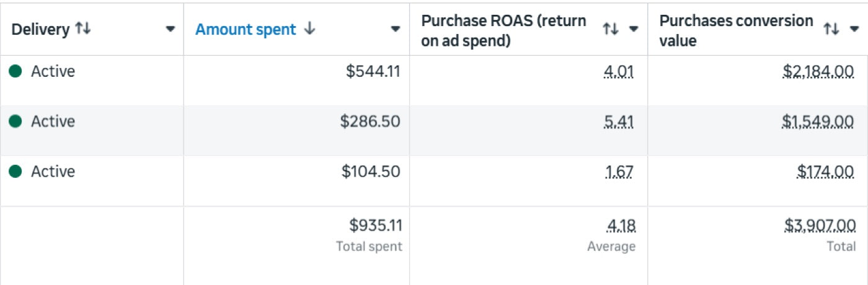Click green status dot in $104.50 row
The height and width of the screenshot is (285, 868).
tap(15, 172)
